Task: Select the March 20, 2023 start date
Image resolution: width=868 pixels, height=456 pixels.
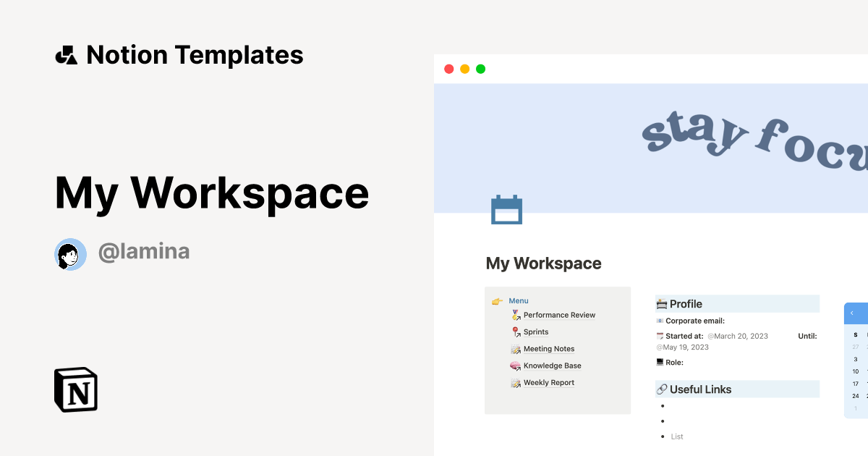Action: click(x=737, y=337)
